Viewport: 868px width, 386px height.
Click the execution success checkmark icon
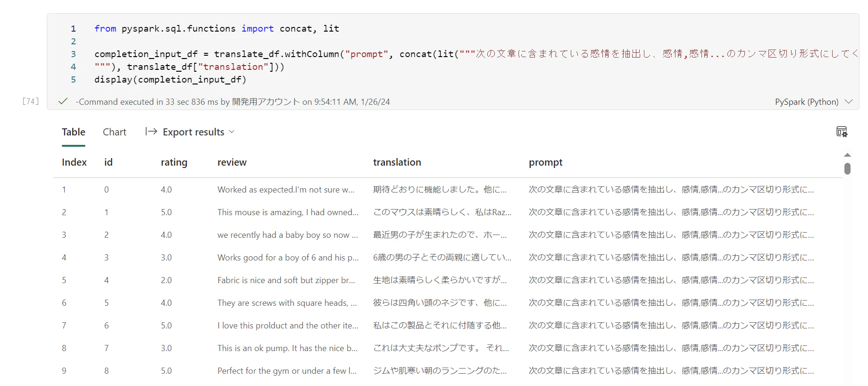63,101
